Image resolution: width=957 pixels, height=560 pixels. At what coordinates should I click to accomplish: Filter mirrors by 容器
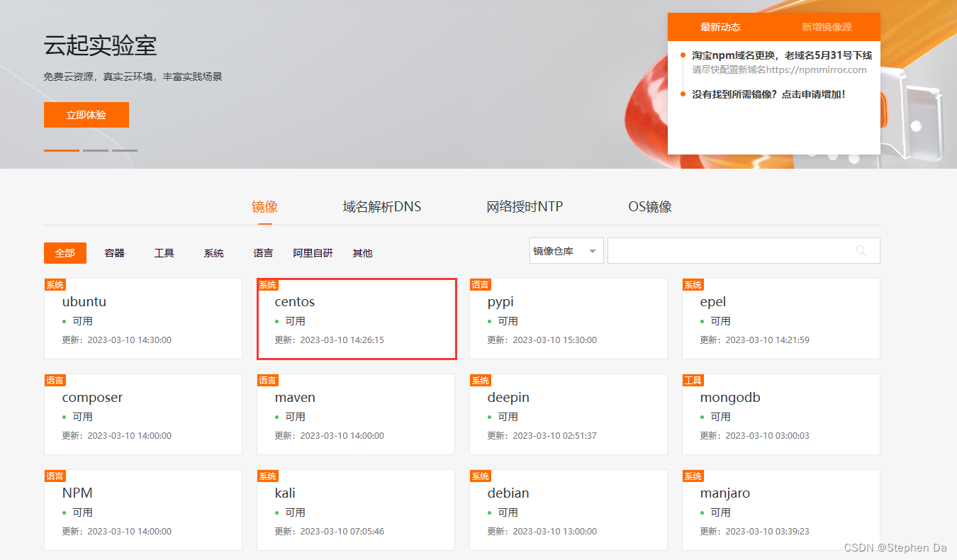point(115,253)
